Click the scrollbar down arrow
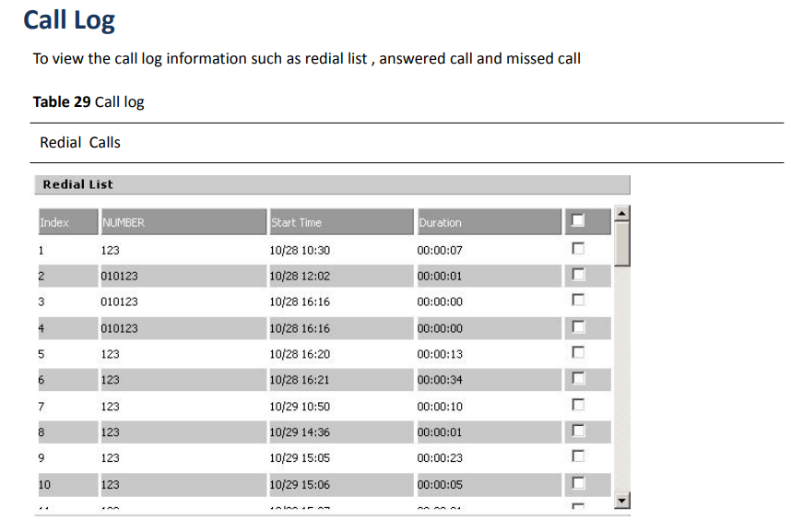 (622, 501)
